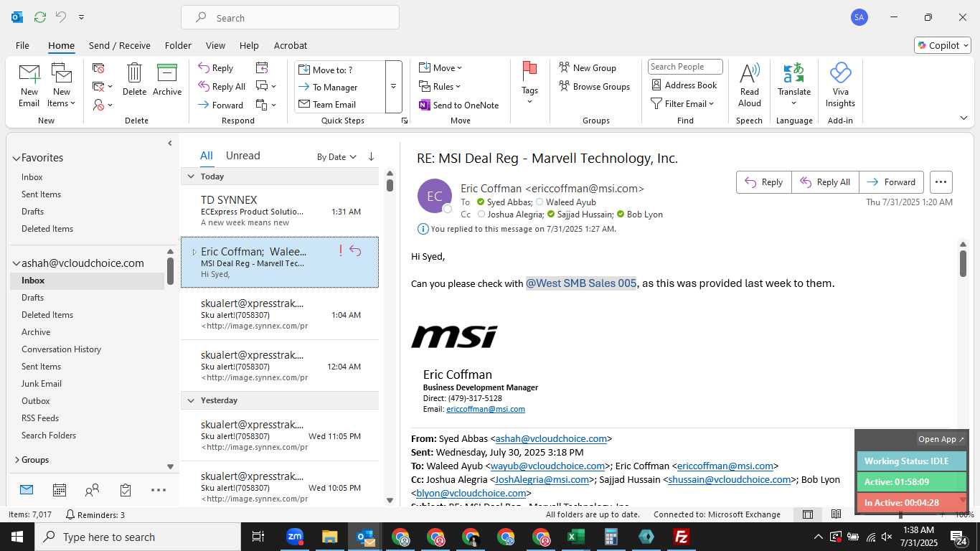This screenshot has height=551, width=980.
Task: Click ericcoffman@msi.com signature email link
Action: pos(486,409)
